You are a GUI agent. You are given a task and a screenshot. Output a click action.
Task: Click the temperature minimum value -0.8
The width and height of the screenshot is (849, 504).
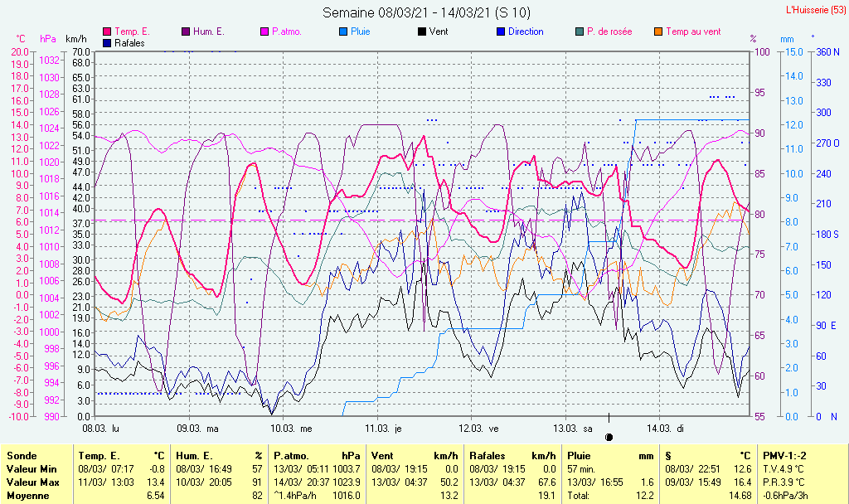pos(156,469)
